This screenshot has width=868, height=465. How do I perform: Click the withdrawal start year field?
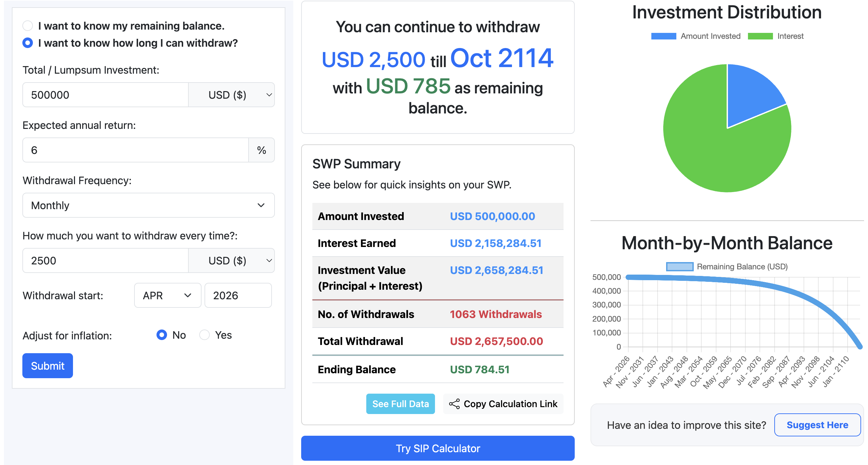[238, 296]
